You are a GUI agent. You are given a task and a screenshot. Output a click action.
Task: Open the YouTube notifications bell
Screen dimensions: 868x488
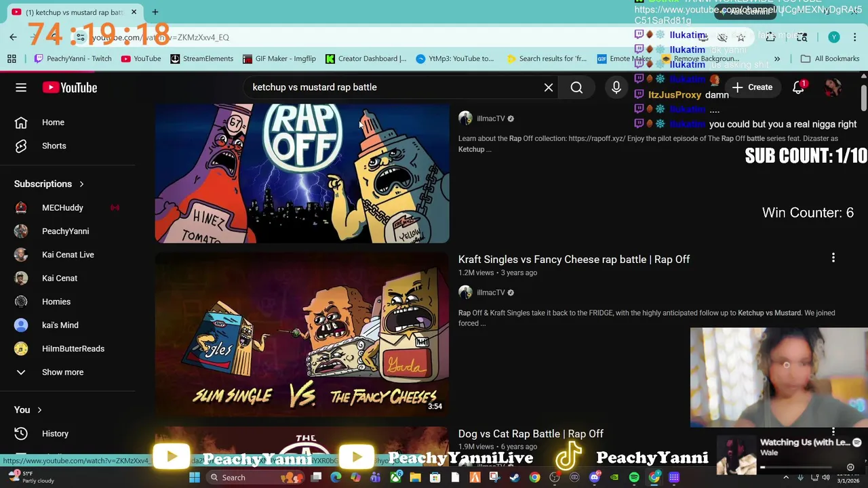coord(799,87)
